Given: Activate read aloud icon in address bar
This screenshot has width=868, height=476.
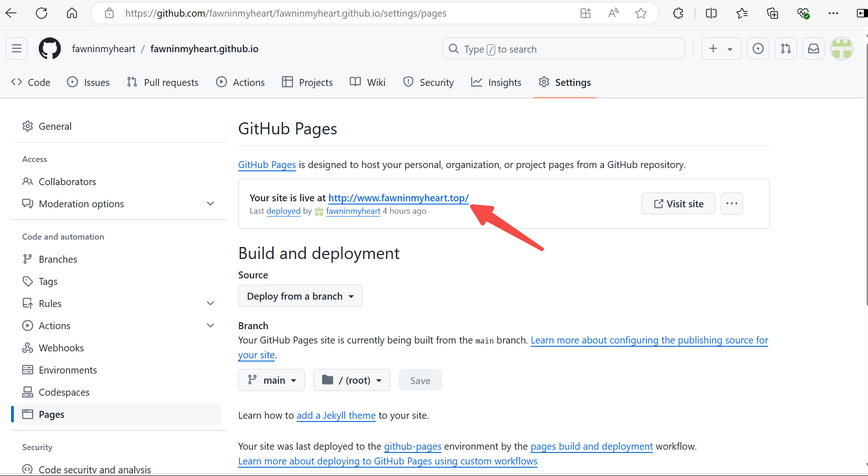Looking at the screenshot, I should pos(613,13).
